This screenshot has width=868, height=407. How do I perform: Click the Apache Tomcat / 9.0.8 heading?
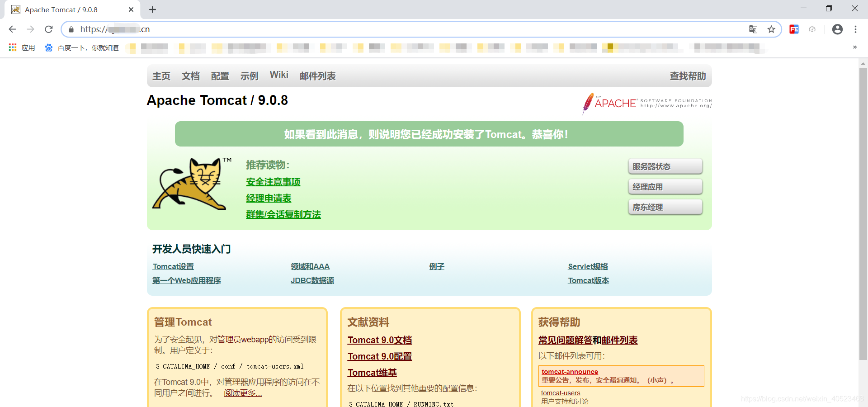217,100
